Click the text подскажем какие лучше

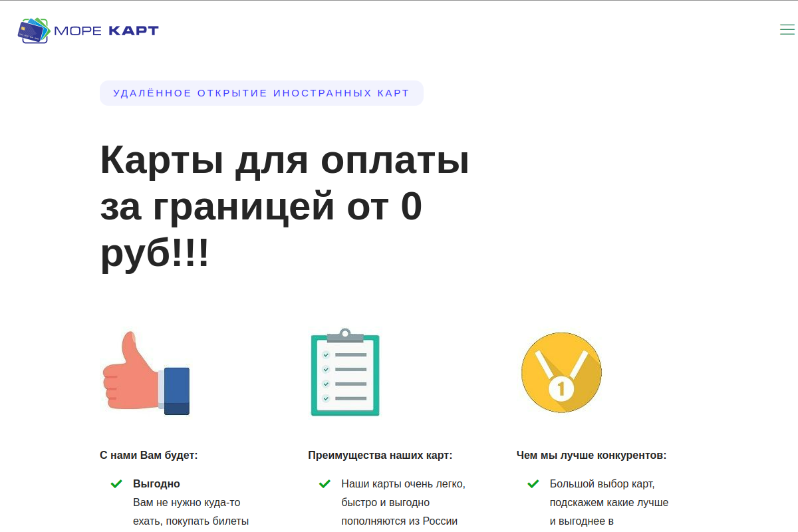point(608,502)
